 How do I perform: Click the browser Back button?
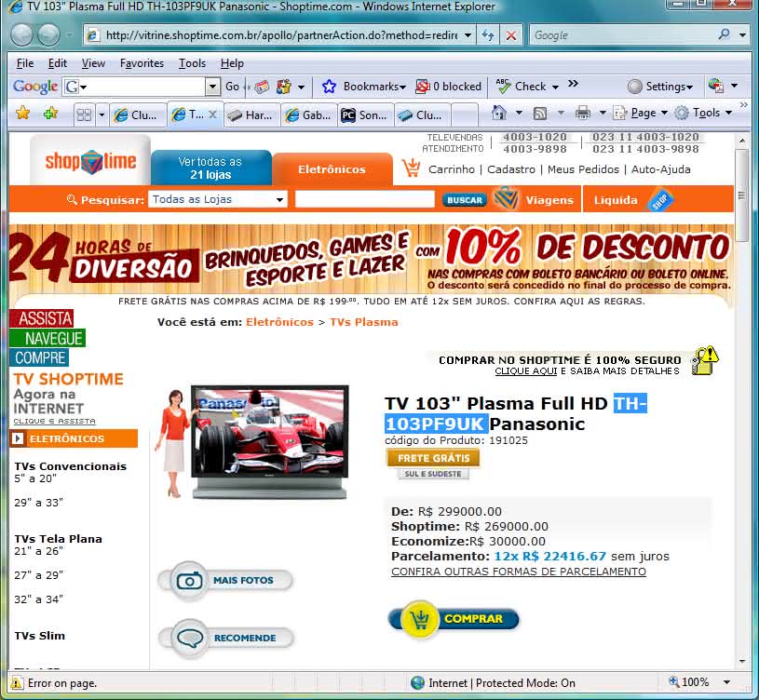[x=21, y=35]
